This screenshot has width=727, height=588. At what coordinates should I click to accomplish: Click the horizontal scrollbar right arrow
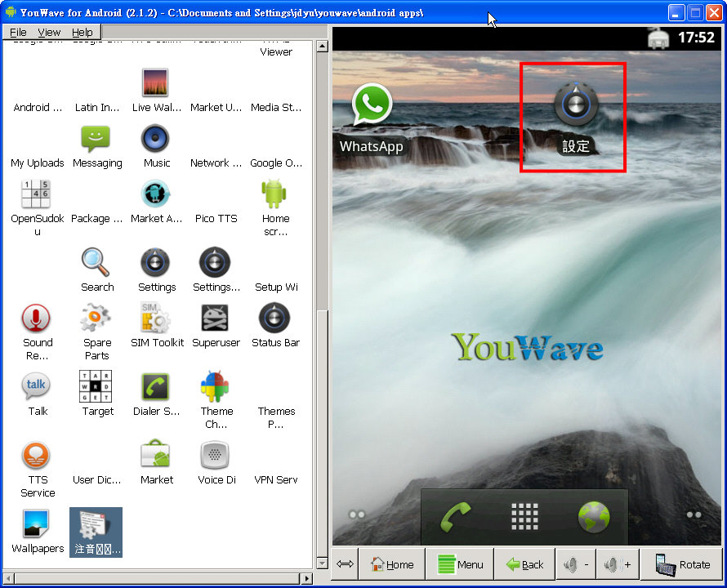click(x=306, y=578)
